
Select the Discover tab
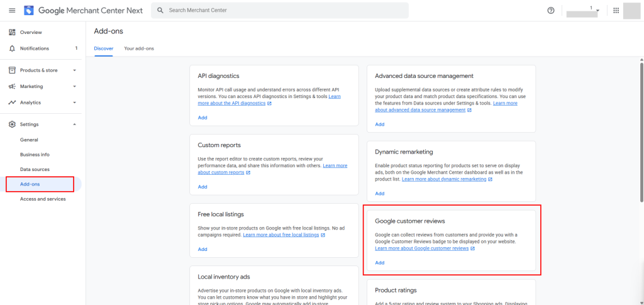coord(103,48)
